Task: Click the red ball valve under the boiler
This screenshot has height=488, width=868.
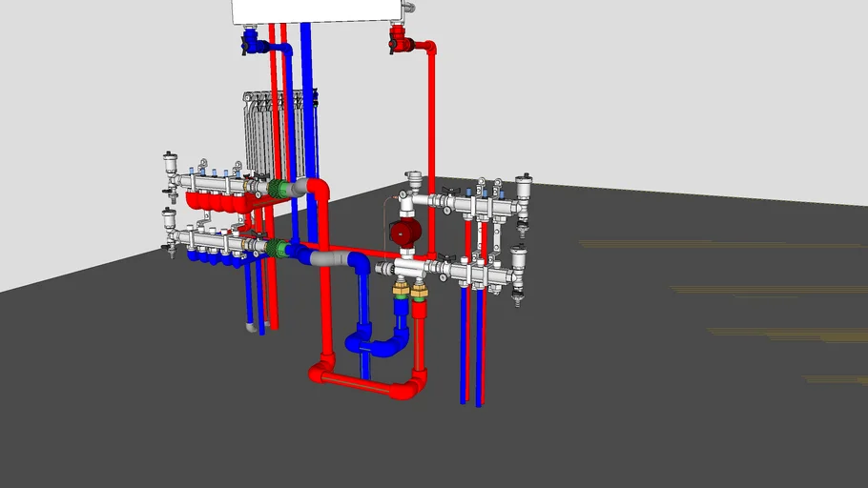Action: 399,40
